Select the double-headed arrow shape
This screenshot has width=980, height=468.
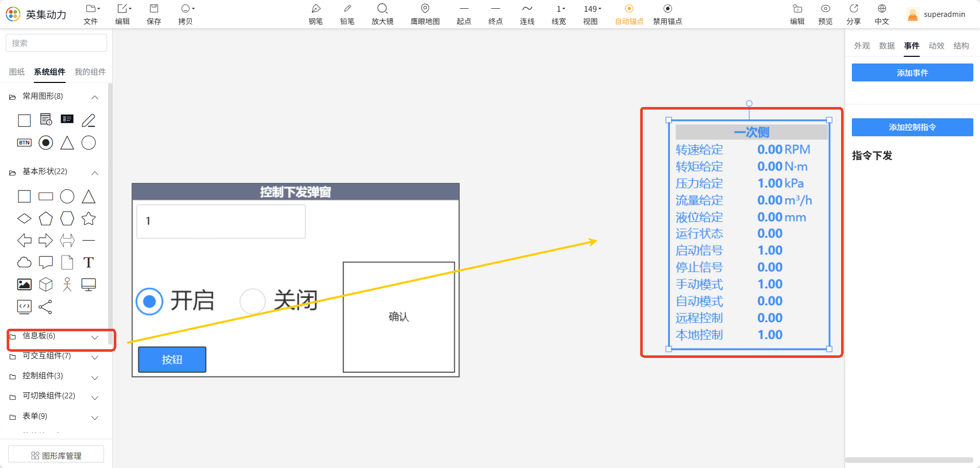(x=67, y=240)
